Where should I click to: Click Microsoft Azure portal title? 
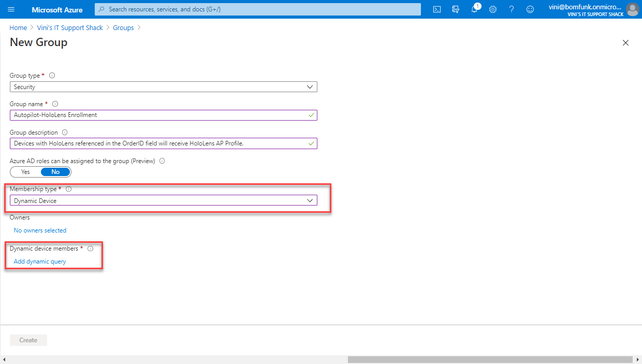tap(57, 9)
